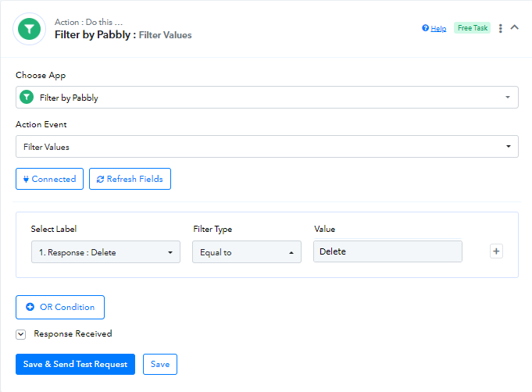Viewport: 532px width, 392px height.
Task: Click the blue question mark help icon
Action: 425,28
